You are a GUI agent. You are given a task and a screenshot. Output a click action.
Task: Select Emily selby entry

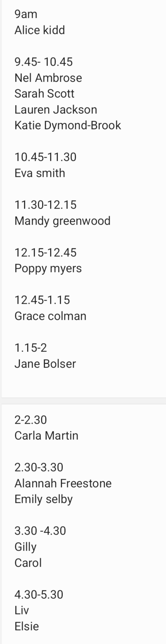[44, 499]
